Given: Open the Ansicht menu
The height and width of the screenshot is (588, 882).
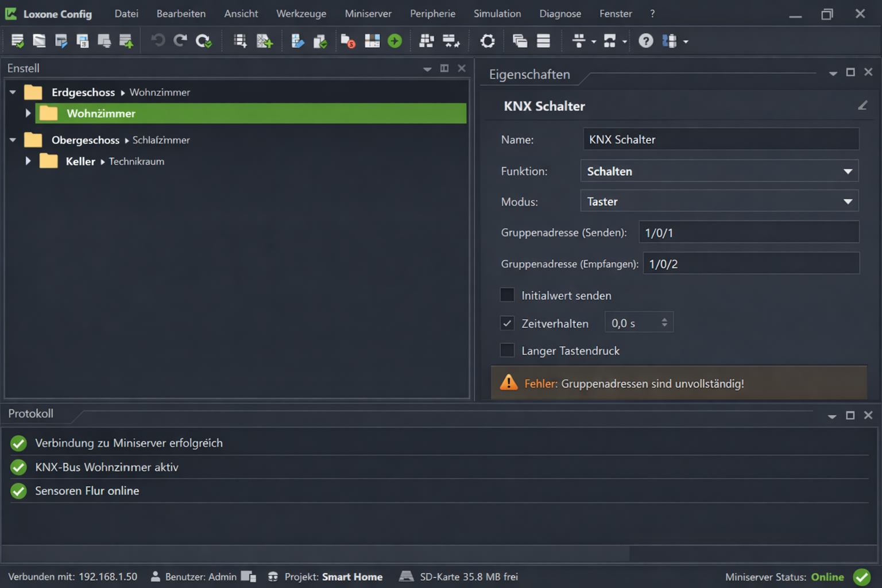Looking at the screenshot, I should click(x=241, y=14).
